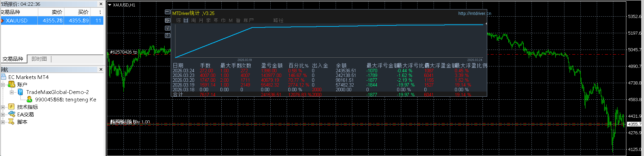Click the XAUUSD symbol arrow icon

coord(2,21)
